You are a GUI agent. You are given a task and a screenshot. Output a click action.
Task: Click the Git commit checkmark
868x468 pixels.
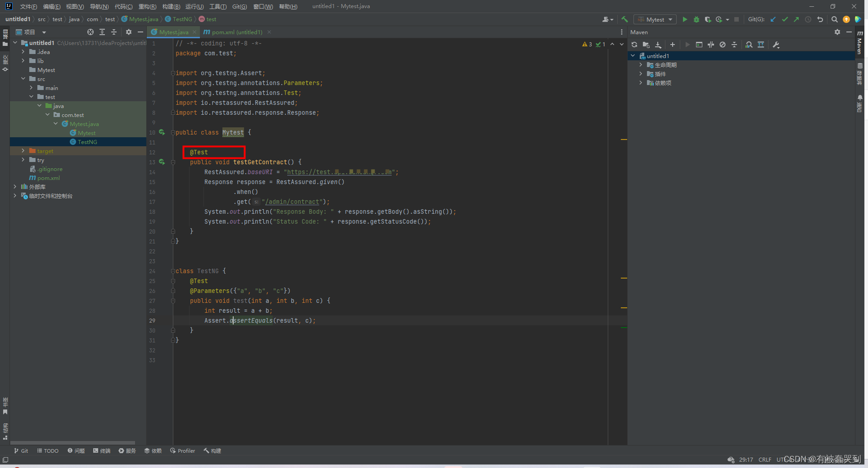click(785, 19)
